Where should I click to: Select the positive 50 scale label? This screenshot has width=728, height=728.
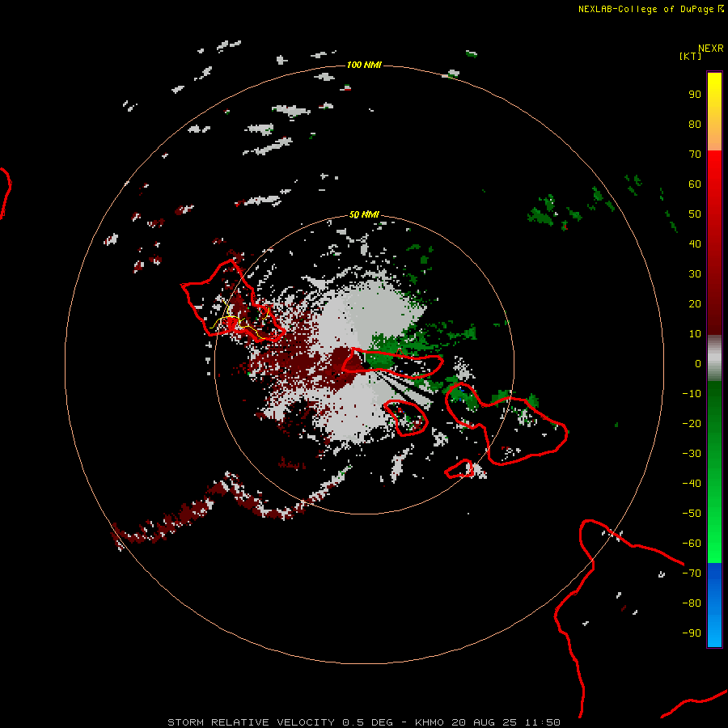pos(695,214)
